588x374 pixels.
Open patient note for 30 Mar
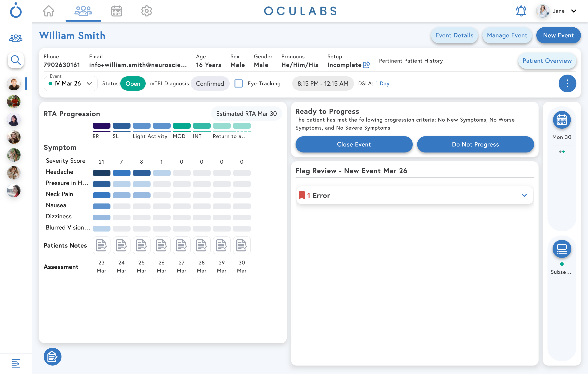[241, 245]
